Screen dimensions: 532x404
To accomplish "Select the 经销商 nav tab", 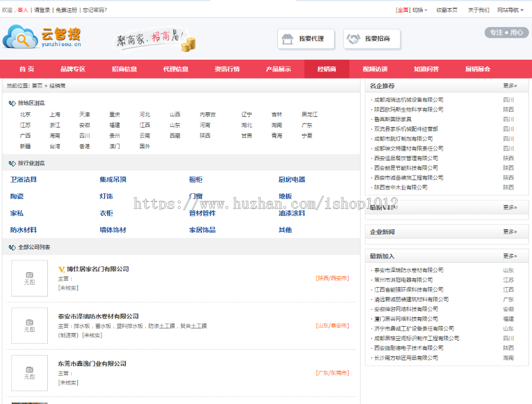I will [x=327, y=69].
